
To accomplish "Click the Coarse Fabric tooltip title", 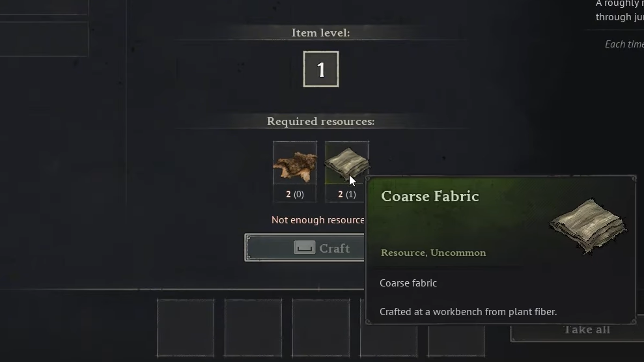I will [430, 196].
